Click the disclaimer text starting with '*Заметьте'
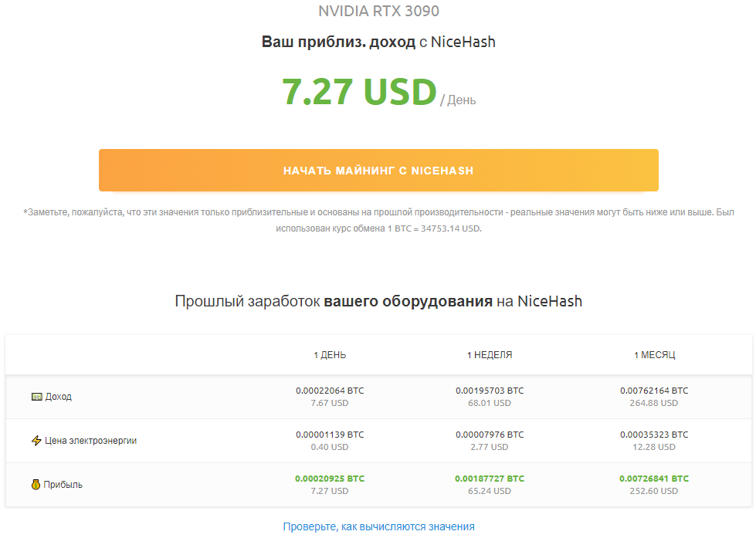The width and height of the screenshot is (756, 538). [378, 220]
